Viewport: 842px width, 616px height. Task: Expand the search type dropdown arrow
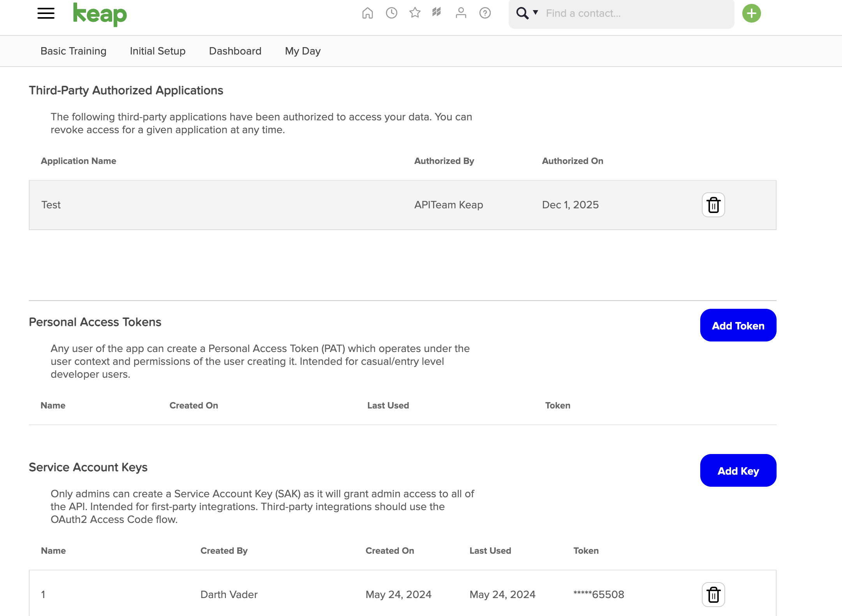(x=536, y=12)
